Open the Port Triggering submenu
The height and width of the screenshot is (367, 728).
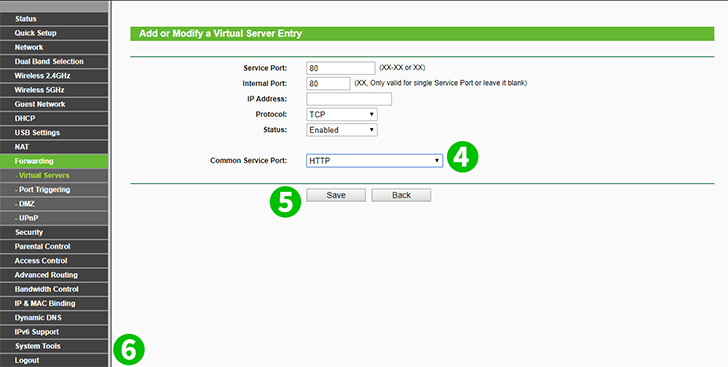(54, 190)
